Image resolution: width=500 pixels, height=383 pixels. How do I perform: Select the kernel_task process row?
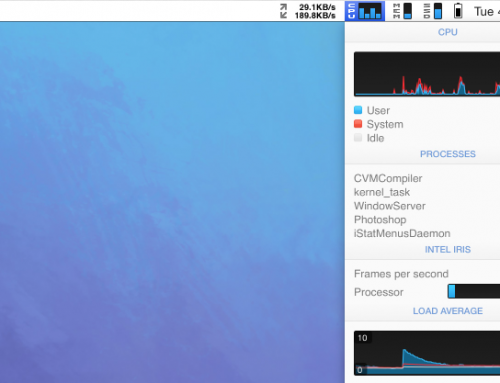point(422,192)
